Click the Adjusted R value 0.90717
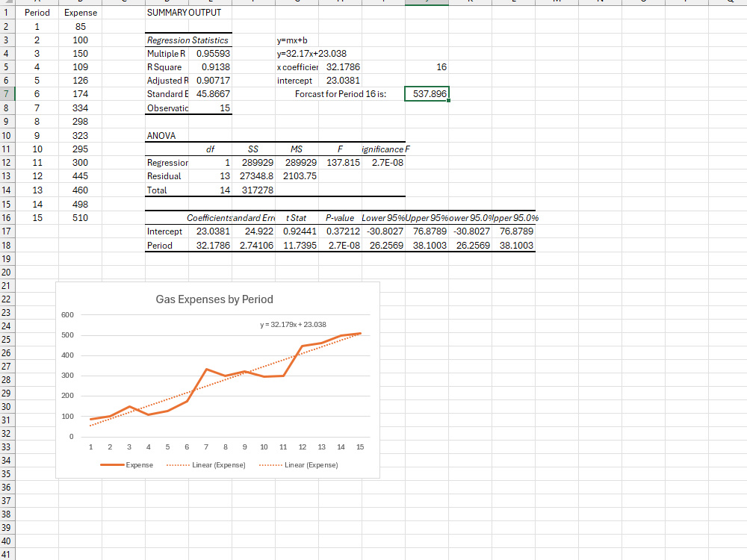The width and height of the screenshot is (747, 560). [x=210, y=80]
